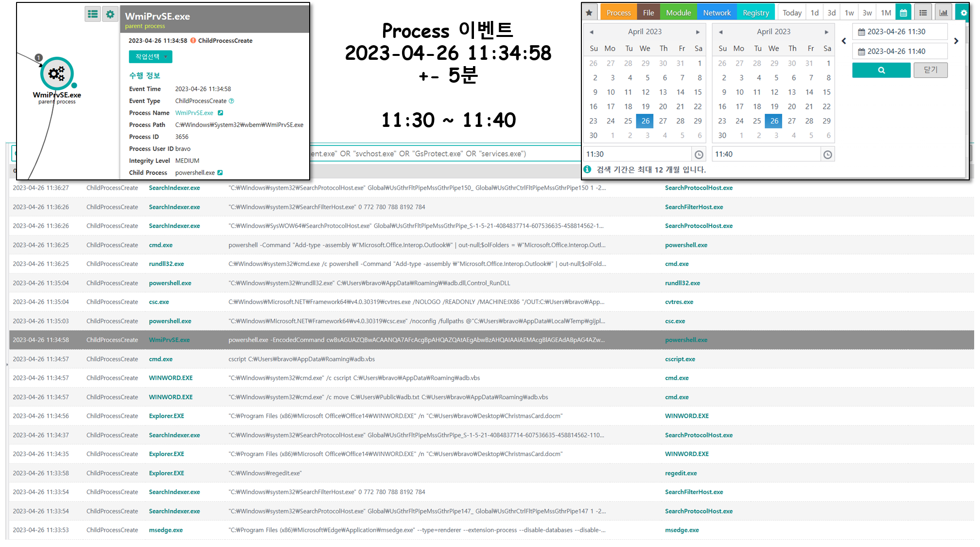The image size is (980, 547).
Task: Click the 검색 (search) button
Action: 882,70
